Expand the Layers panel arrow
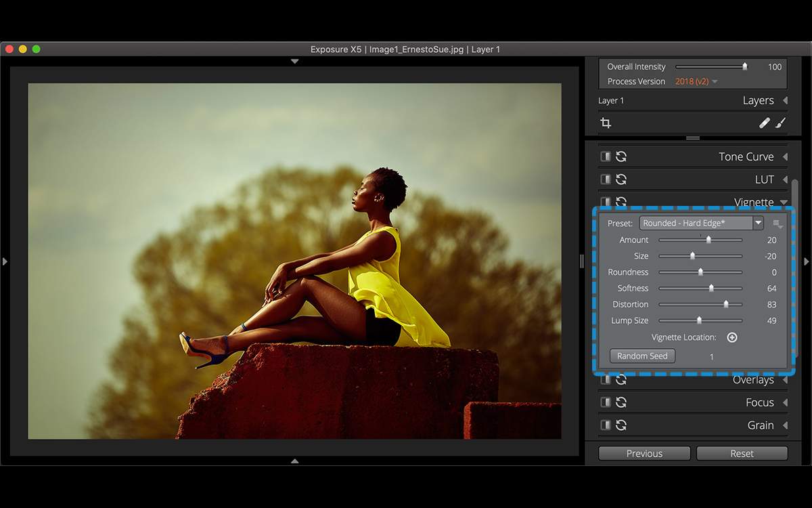The height and width of the screenshot is (508, 812). 785,100
